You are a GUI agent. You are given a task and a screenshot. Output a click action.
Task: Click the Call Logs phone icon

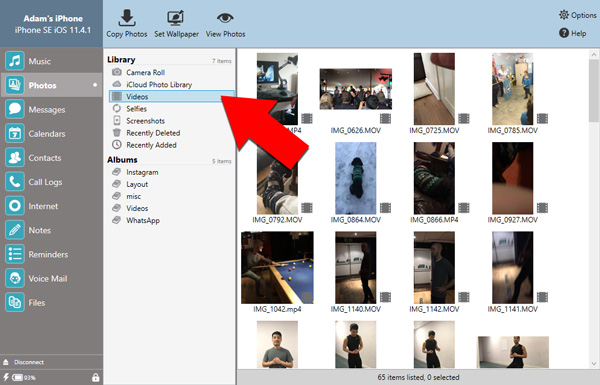pos(15,182)
